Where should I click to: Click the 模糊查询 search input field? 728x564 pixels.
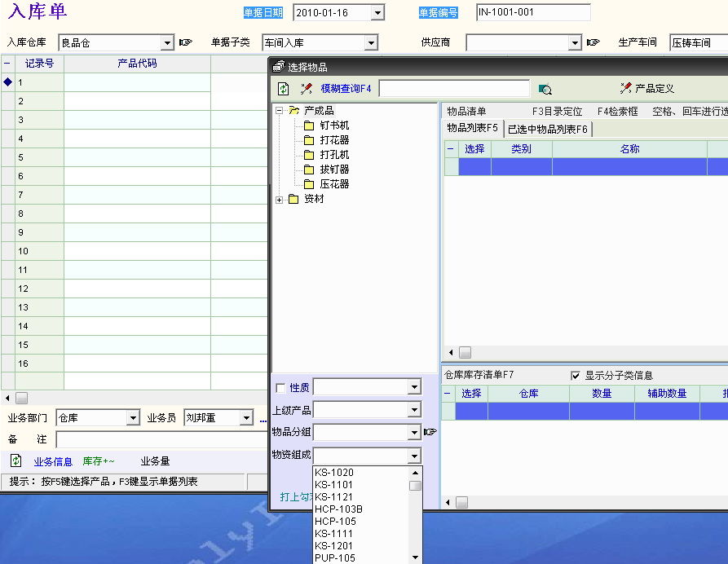click(x=453, y=89)
